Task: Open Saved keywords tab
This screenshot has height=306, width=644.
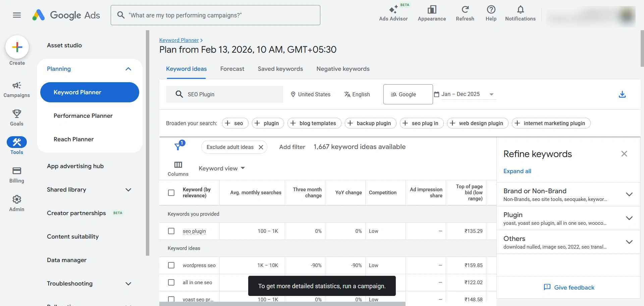Action: pos(280,69)
